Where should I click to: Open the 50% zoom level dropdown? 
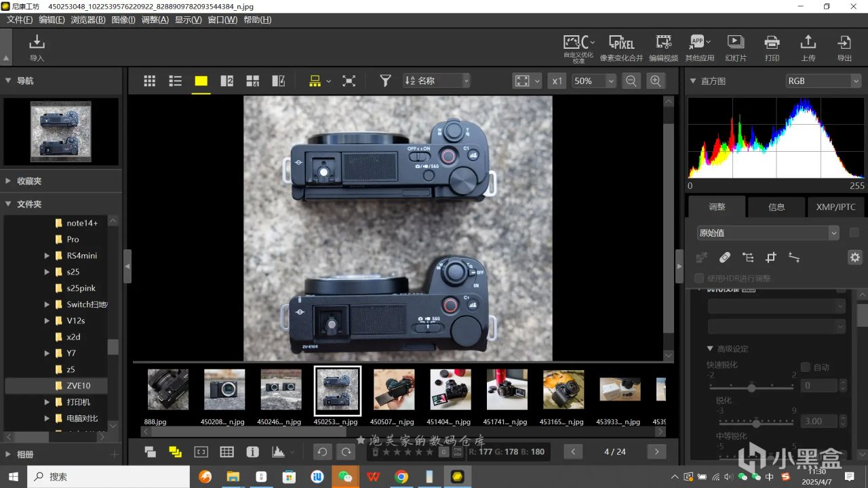[x=594, y=81]
